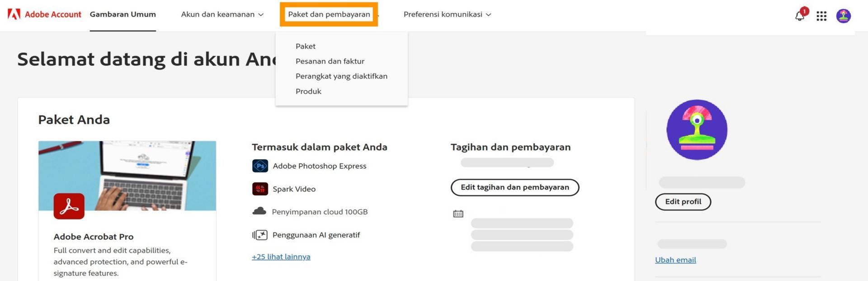Click the billing calendar icon
The image size is (868, 281).
tap(458, 214)
